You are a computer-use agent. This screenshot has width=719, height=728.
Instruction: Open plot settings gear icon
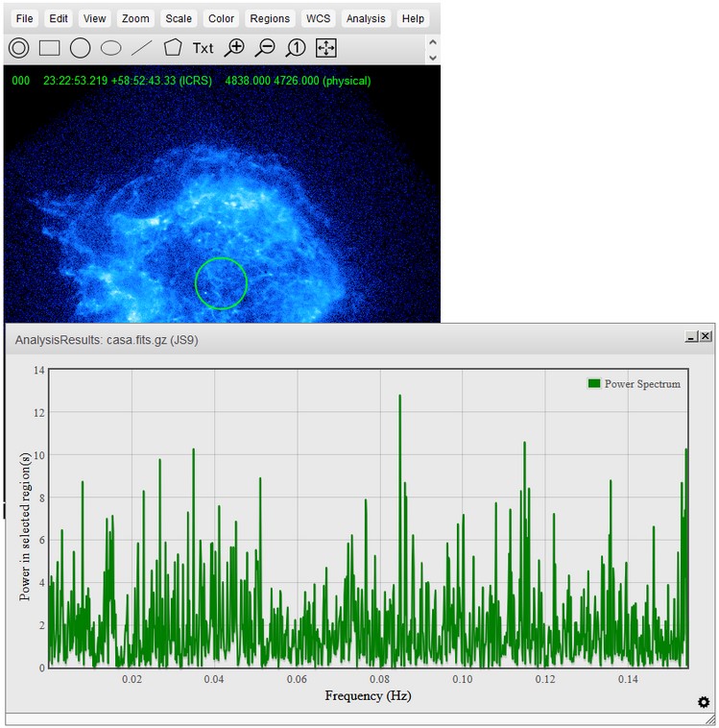tap(704, 703)
